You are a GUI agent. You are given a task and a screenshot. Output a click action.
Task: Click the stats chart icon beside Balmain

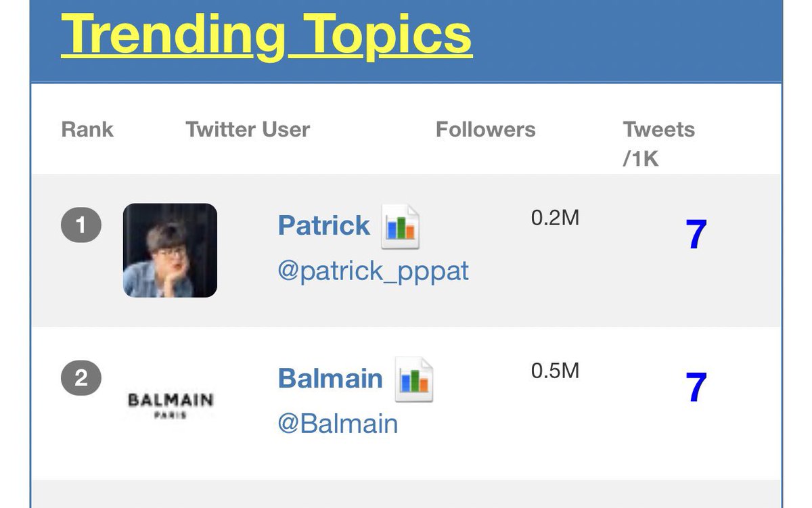[414, 379]
